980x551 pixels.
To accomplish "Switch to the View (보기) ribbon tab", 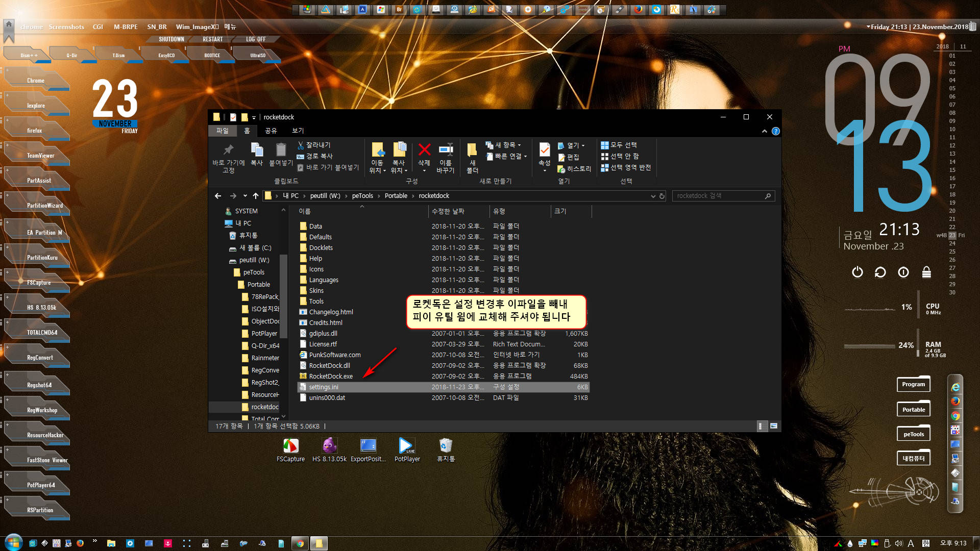I will pos(298,131).
